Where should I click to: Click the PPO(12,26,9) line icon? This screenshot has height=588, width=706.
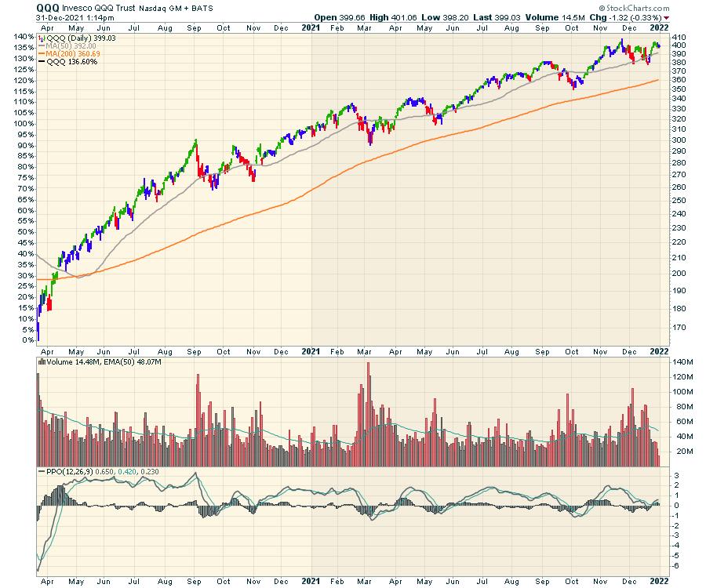coord(42,470)
